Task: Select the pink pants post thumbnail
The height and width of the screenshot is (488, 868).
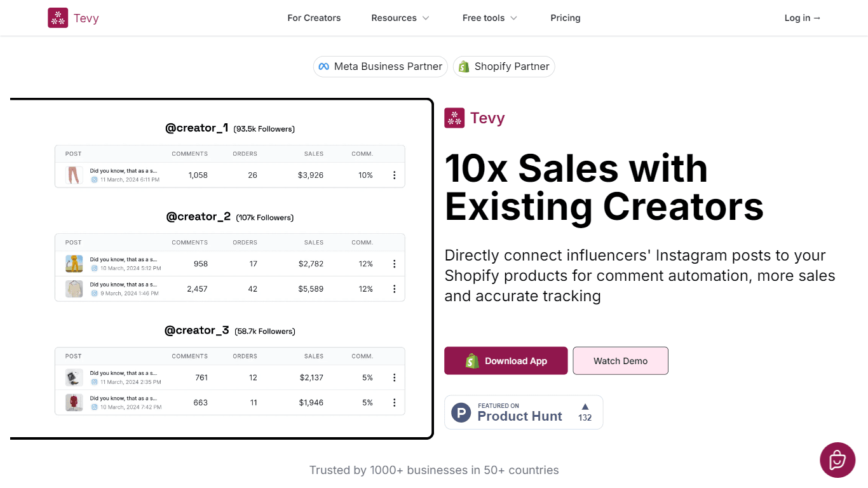Action: coord(74,175)
